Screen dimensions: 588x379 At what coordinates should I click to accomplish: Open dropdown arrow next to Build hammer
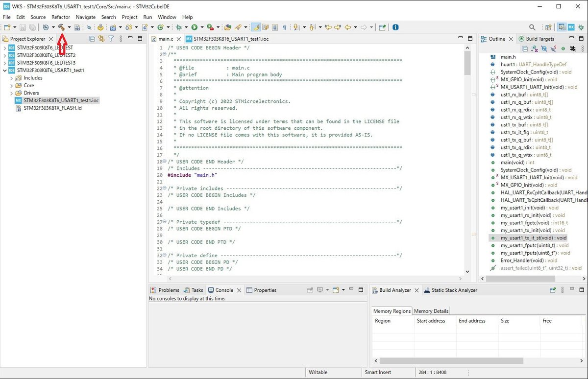pos(69,27)
